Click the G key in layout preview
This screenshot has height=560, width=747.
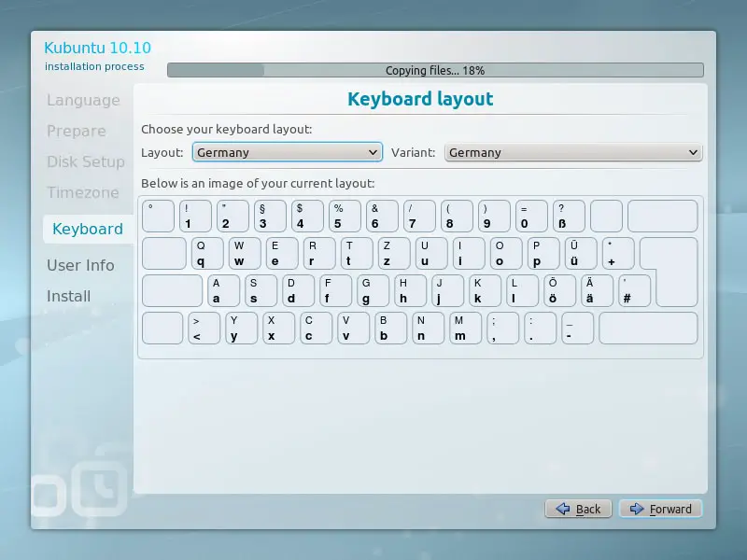click(373, 290)
